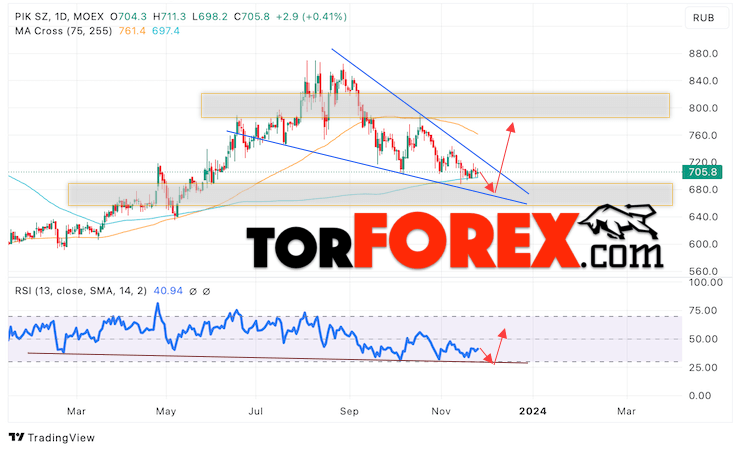Click the 560.0 price axis label
This screenshot has height=452, width=741.
pos(703,271)
